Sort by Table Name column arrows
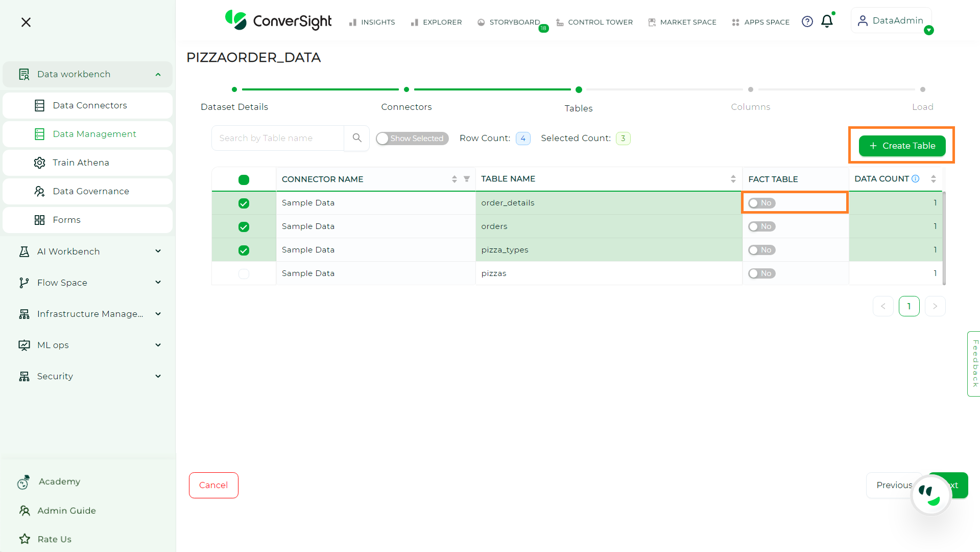 pos(733,179)
